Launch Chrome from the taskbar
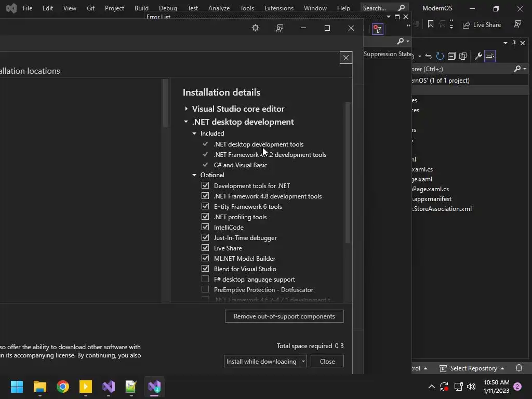Viewport: 532px width, 399px height. [63, 387]
